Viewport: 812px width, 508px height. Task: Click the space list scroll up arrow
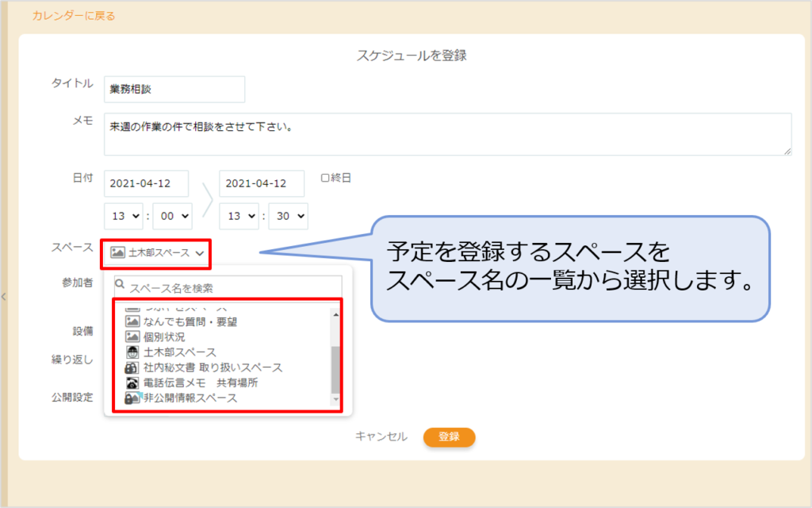coord(335,314)
